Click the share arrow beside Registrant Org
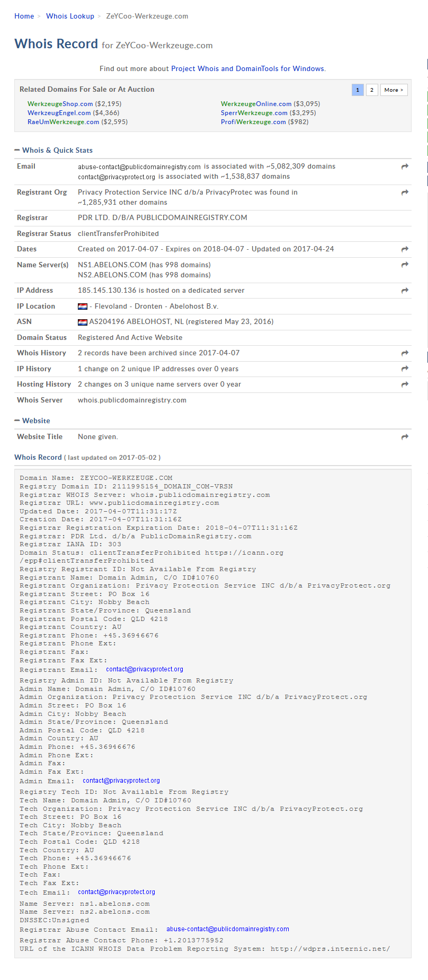The height and width of the screenshot is (980, 428). pos(405,192)
